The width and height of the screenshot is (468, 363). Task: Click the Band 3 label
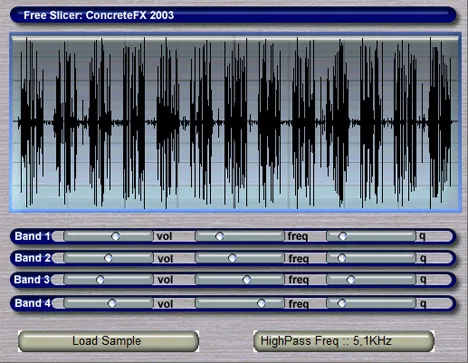point(32,280)
